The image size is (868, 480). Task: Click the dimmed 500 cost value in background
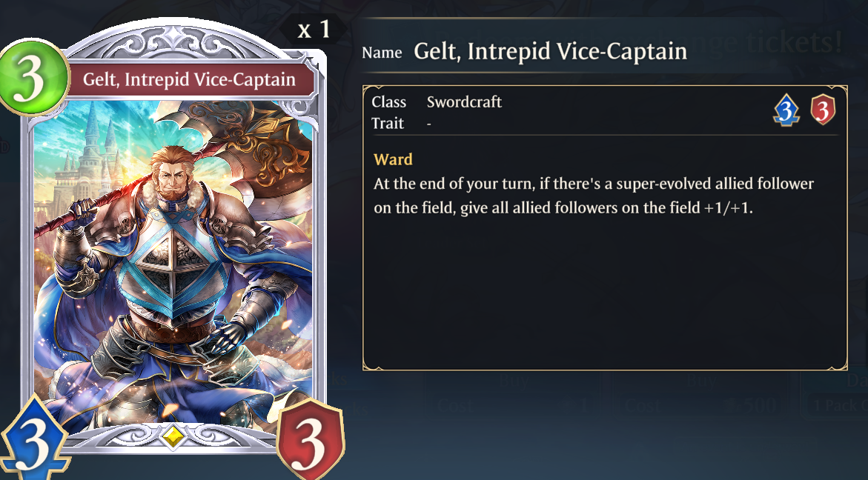pyautogui.click(x=761, y=406)
